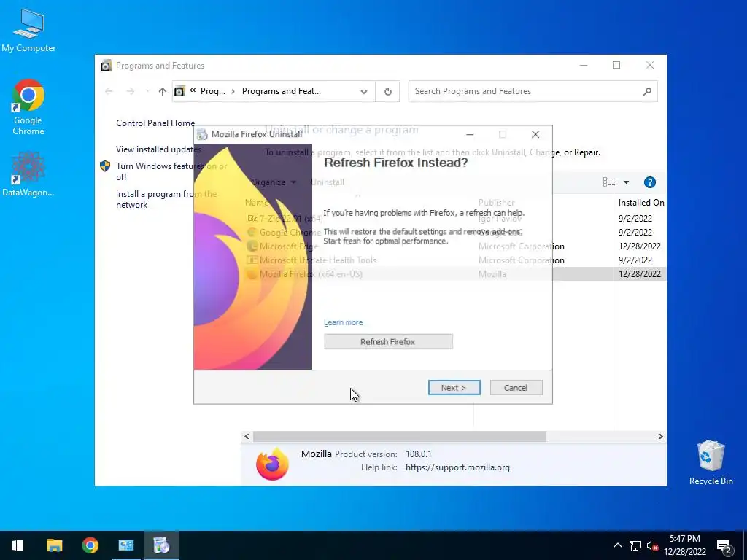Open Turn Windows features on or off

tap(171, 171)
